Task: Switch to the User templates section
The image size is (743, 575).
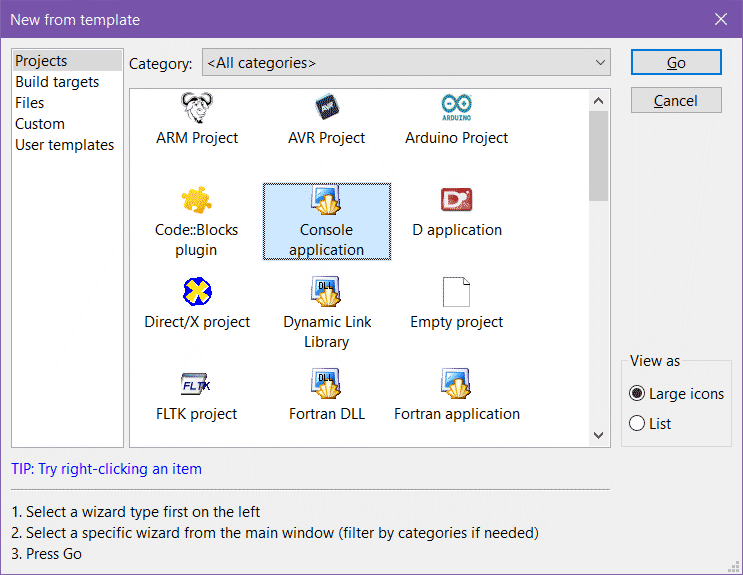Action: (64, 145)
